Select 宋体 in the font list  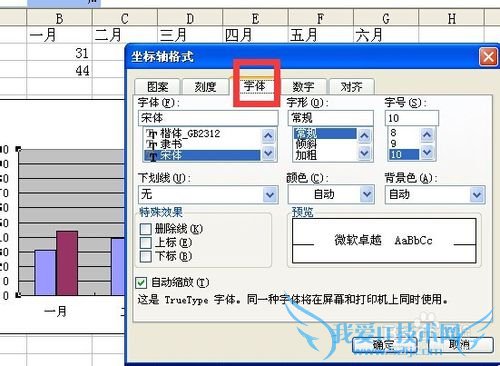coord(202,155)
